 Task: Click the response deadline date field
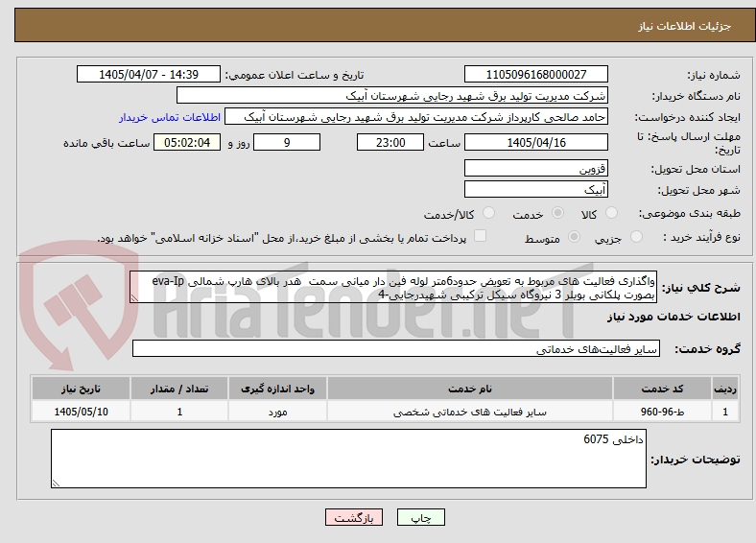[536, 142]
